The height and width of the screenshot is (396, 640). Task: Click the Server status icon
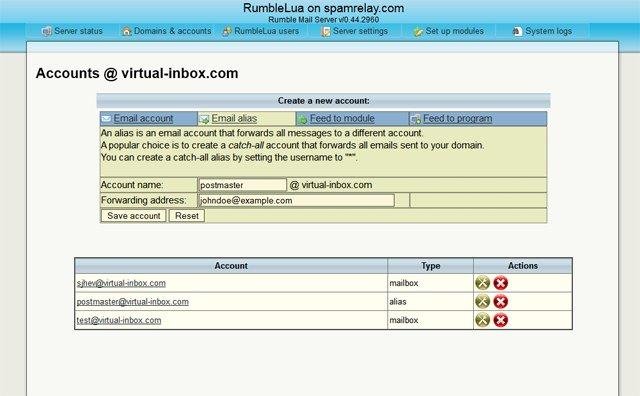click(47, 31)
